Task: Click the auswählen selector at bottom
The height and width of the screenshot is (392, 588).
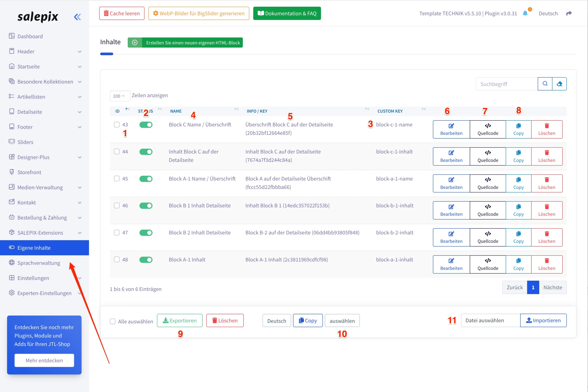Action: pyautogui.click(x=342, y=321)
